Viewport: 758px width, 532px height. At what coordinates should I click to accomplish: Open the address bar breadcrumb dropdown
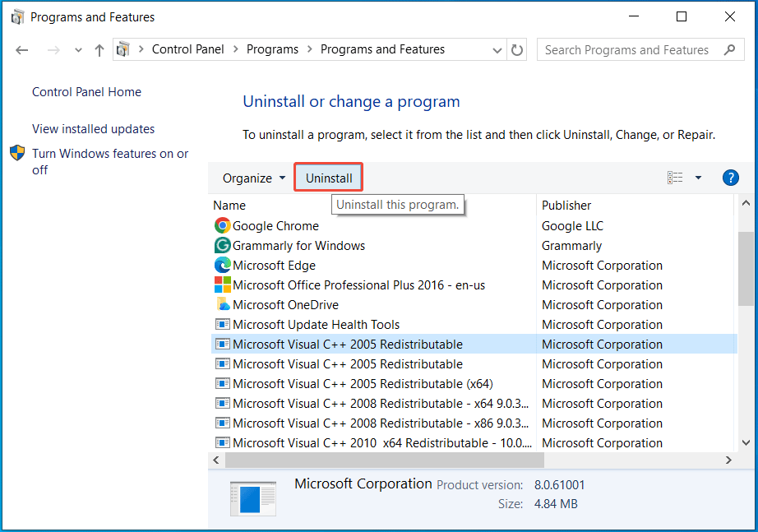click(x=497, y=49)
